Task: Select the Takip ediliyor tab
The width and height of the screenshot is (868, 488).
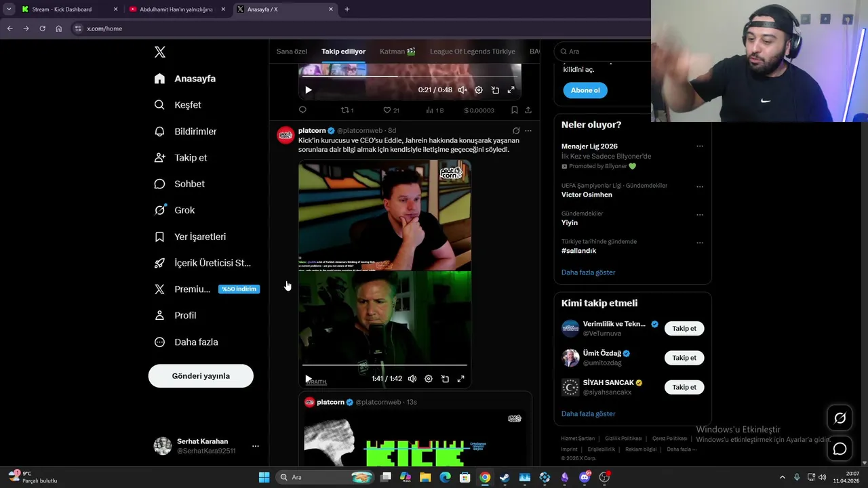Action: [343, 52]
